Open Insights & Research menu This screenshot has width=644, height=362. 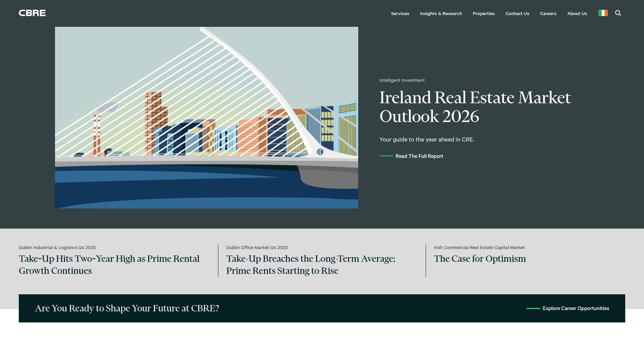click(x=441, y=14)
